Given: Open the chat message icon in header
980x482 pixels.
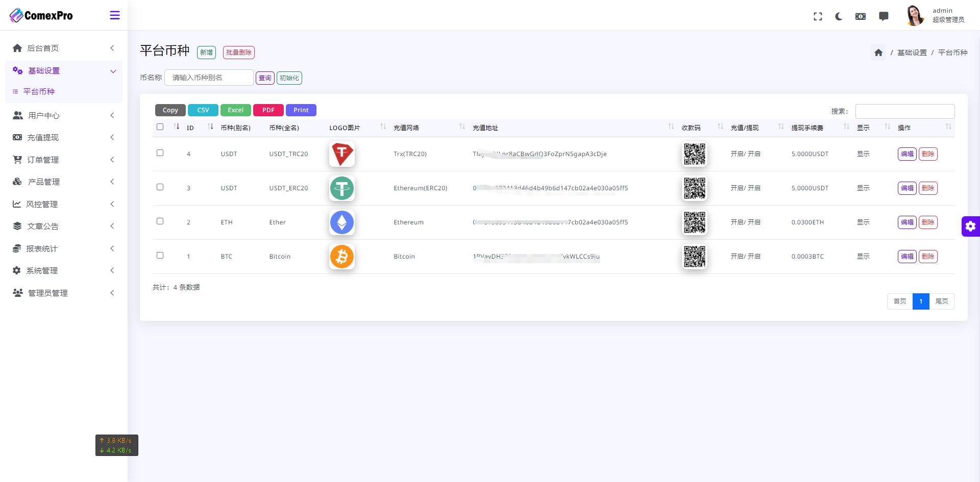Looking at the screenshot, I should tap(884, 16).
